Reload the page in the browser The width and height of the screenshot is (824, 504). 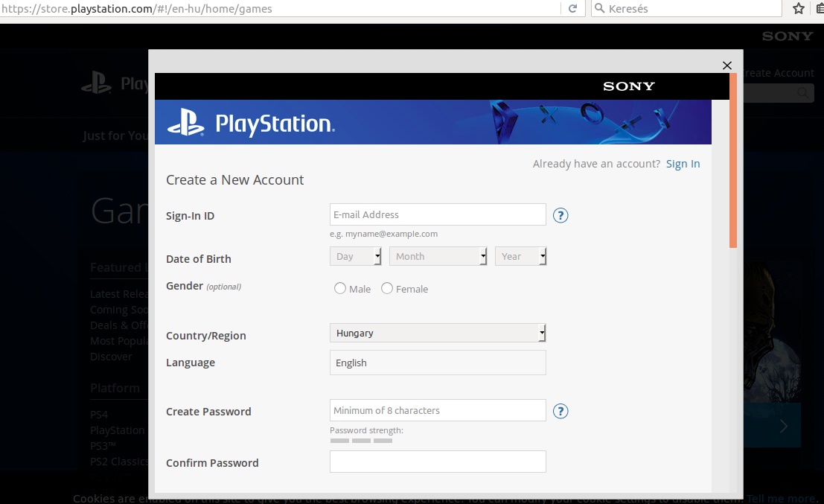point(573,8)
